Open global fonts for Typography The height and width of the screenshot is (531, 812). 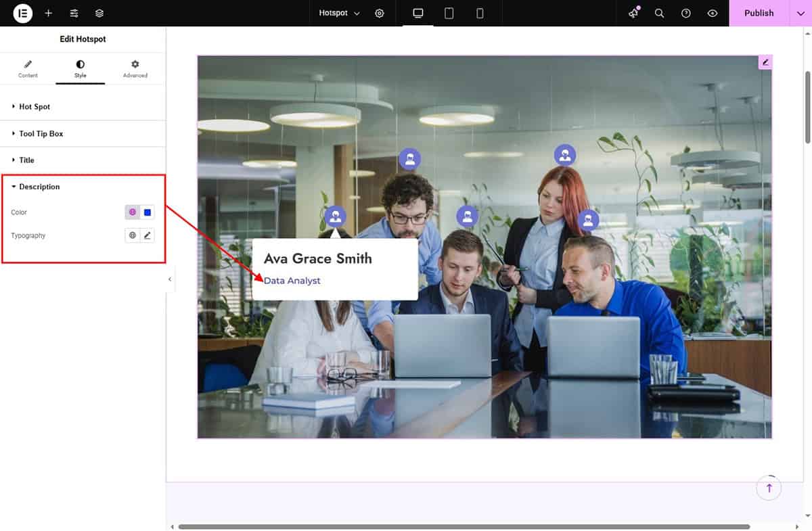coord(133,235)
